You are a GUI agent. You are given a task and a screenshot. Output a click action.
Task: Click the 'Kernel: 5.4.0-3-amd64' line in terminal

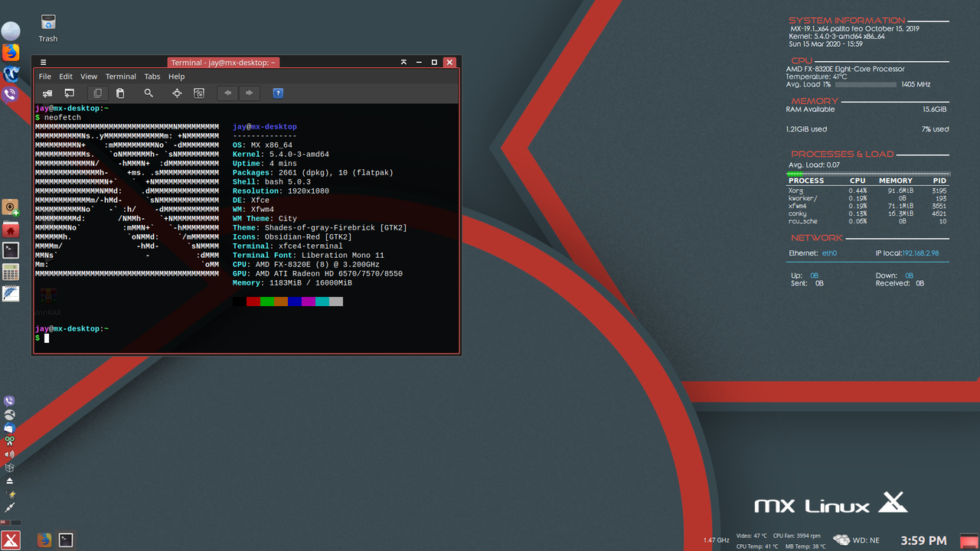pos(281,155)
